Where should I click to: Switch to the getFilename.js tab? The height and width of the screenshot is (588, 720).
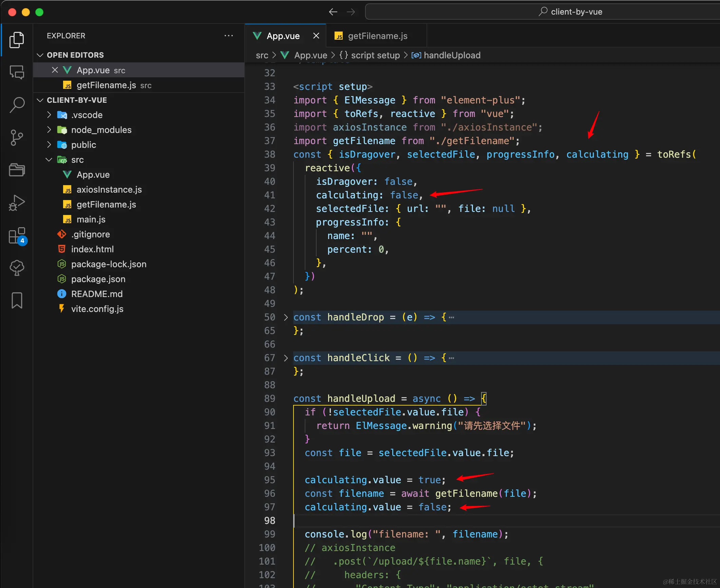coord(377,36)
